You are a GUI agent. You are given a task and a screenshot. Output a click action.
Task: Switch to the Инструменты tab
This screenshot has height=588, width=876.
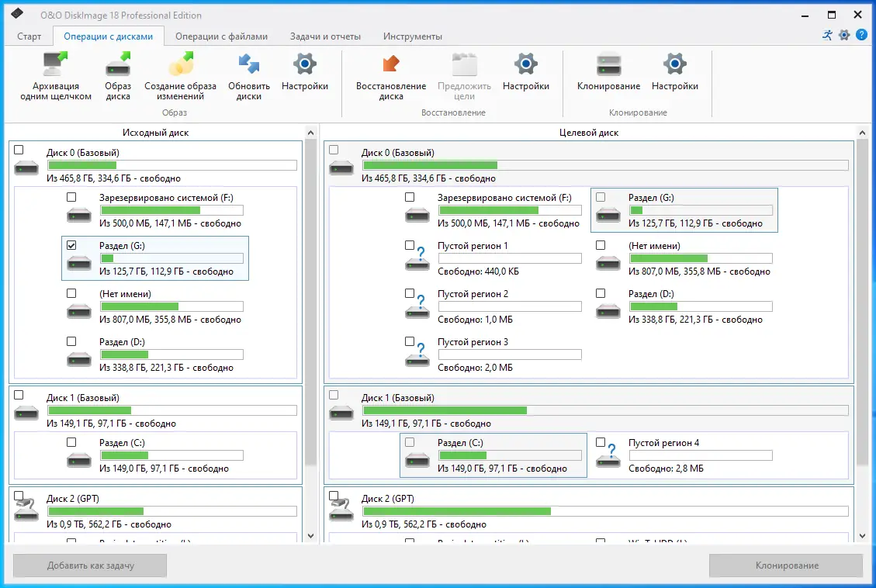(412, 36)
